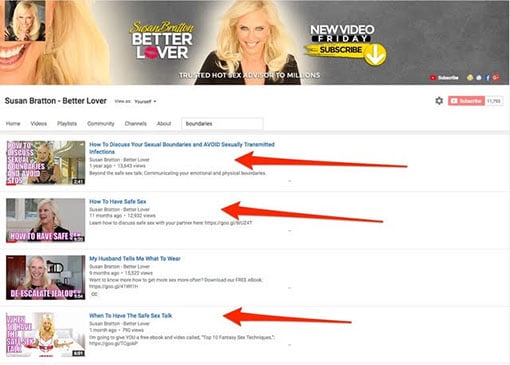Image resolution: width=510 pixels, height=365 pixels.
Task: Click the CC badge on third video
Action: pos(94,294)
